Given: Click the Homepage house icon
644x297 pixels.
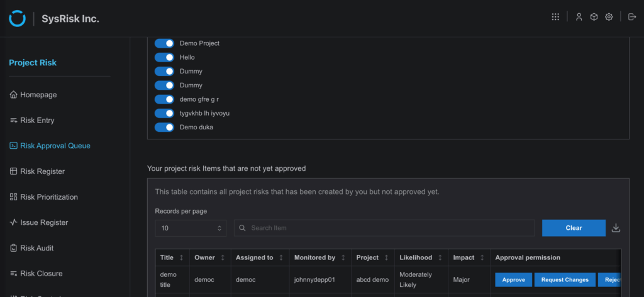Looking at the screenshot, I should coord(14,95).
